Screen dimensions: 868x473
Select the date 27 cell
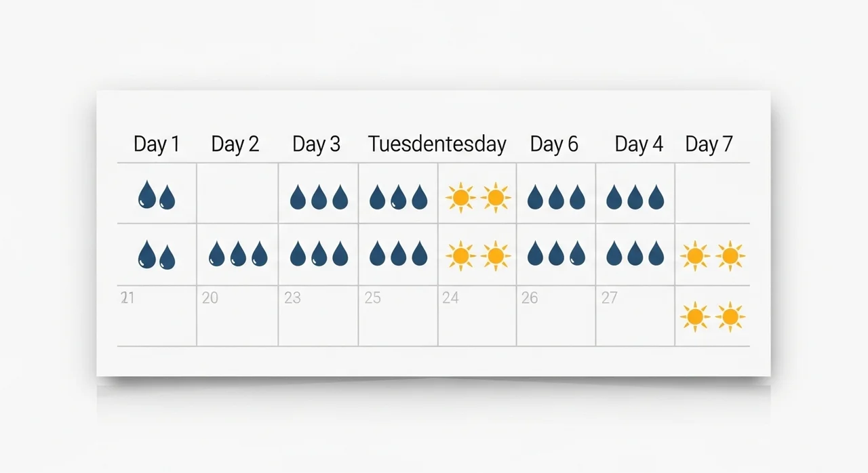(x=635, y=316)
